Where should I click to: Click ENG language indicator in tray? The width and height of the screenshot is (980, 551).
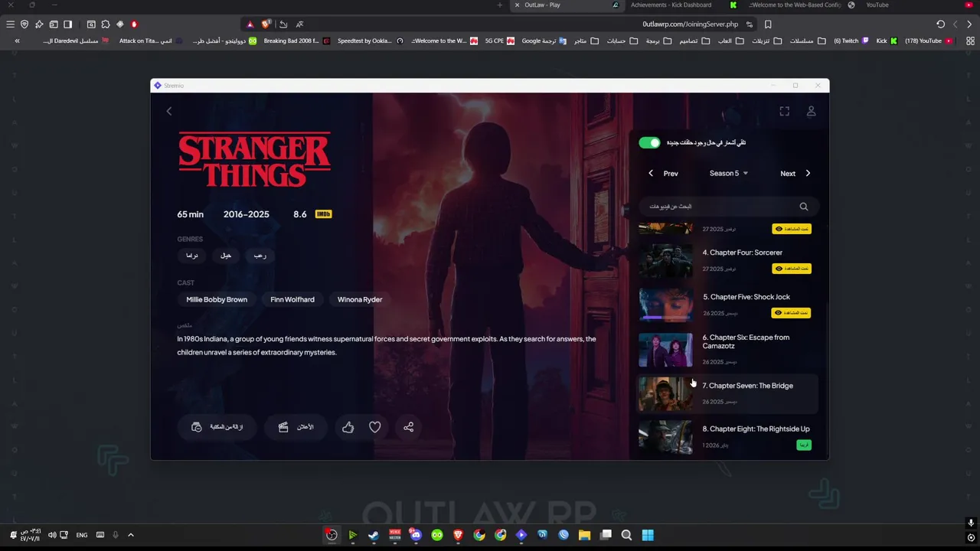(x=82, y=535)
